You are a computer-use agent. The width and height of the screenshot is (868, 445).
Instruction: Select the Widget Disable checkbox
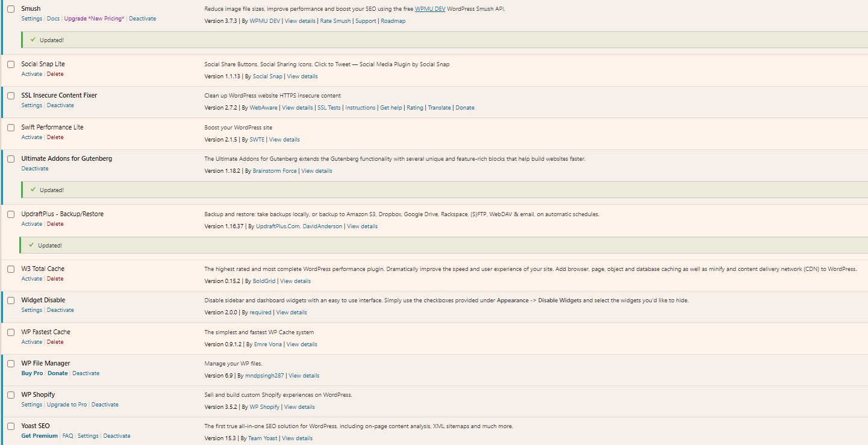click(11, 300)
